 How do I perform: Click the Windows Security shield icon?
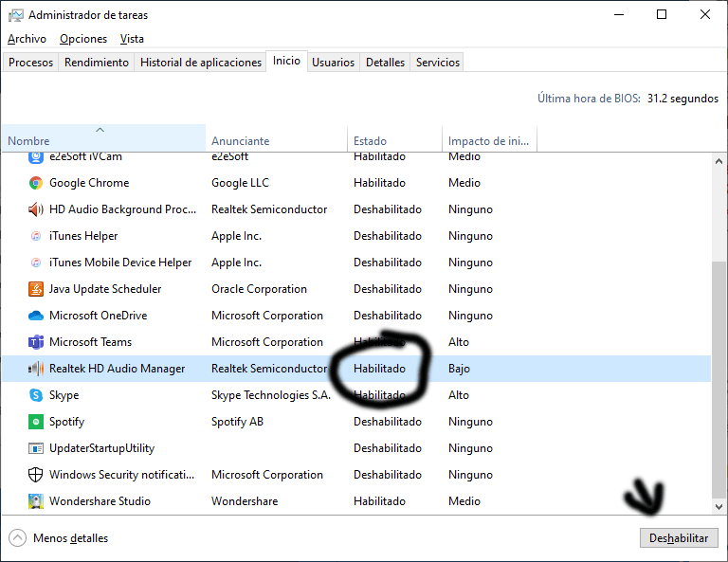coord(36,475)
